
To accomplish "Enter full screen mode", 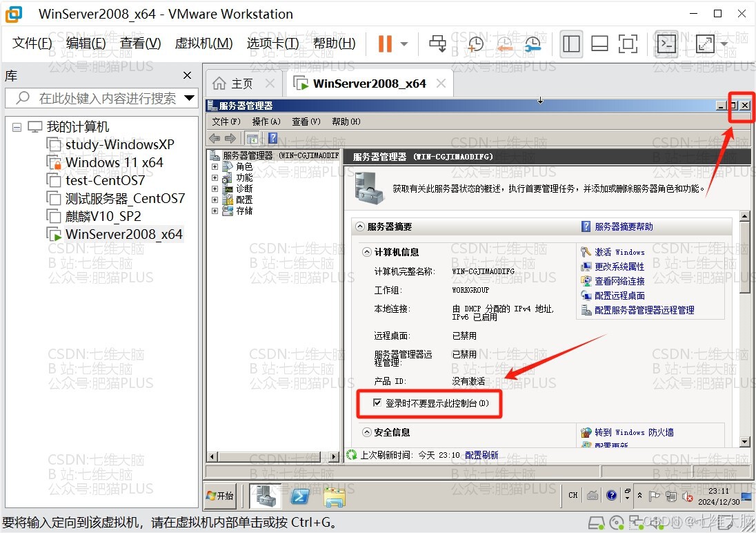I will point(628,44).
